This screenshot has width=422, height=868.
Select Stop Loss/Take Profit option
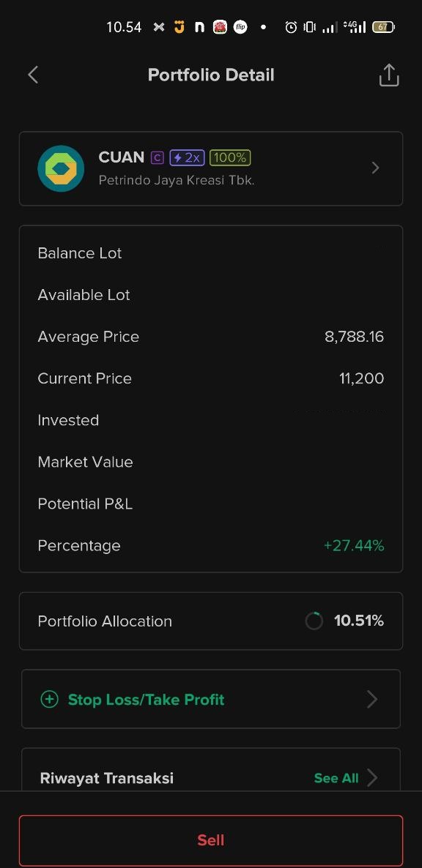click(211, 699)
